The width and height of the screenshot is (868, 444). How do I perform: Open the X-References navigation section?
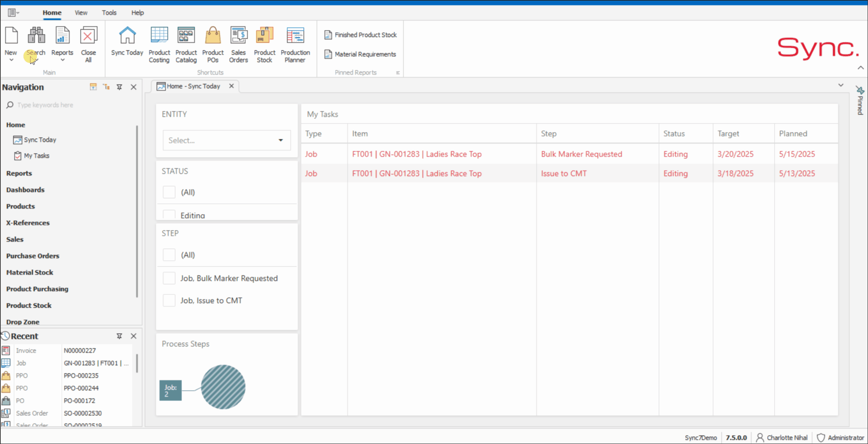coord(28,223)
